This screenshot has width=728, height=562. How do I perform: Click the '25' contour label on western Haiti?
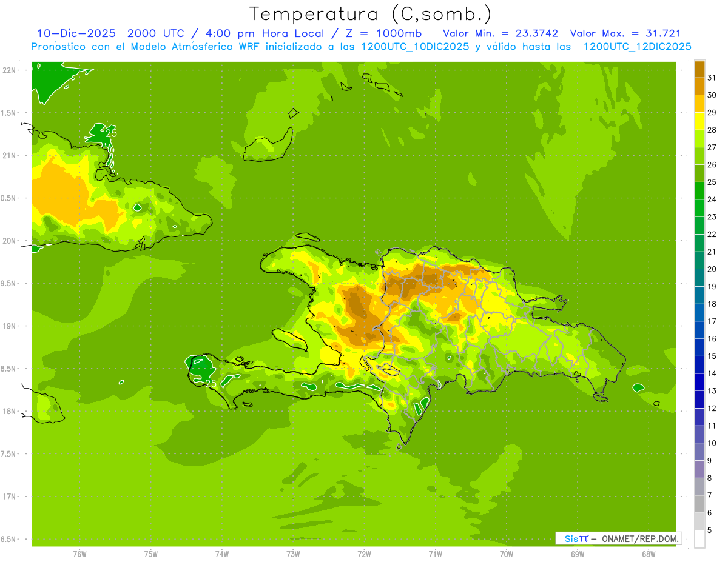click(211, 383)
